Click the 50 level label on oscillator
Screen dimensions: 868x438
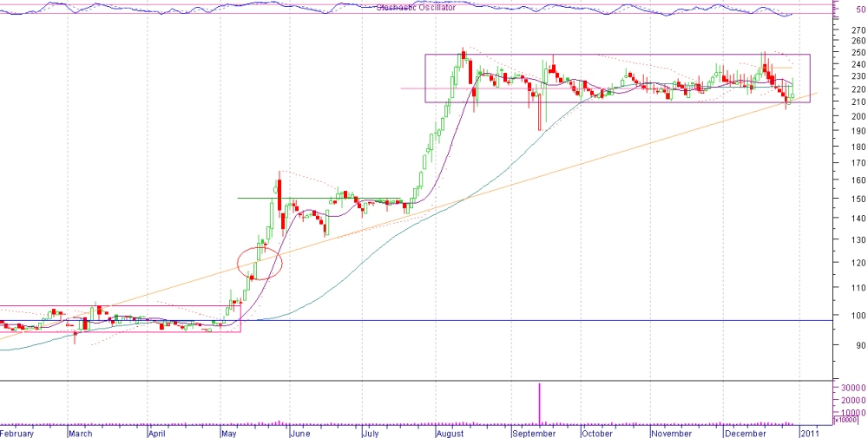pos(859,10)
